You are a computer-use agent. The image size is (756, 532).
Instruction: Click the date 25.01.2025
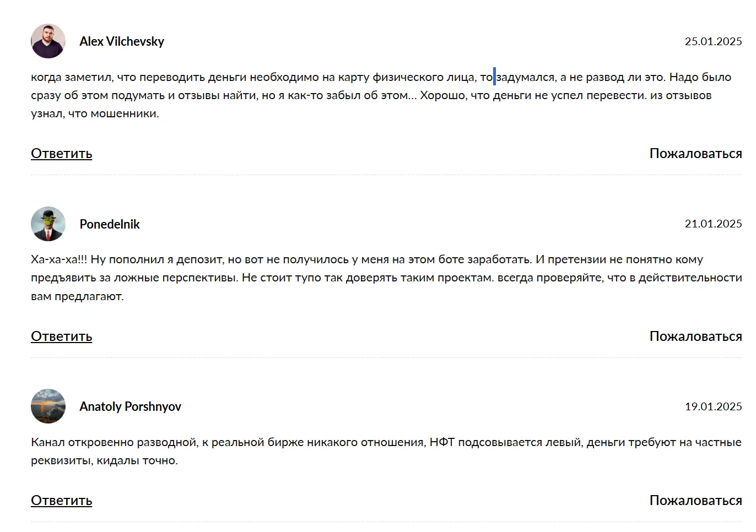[x=713, y=41]
